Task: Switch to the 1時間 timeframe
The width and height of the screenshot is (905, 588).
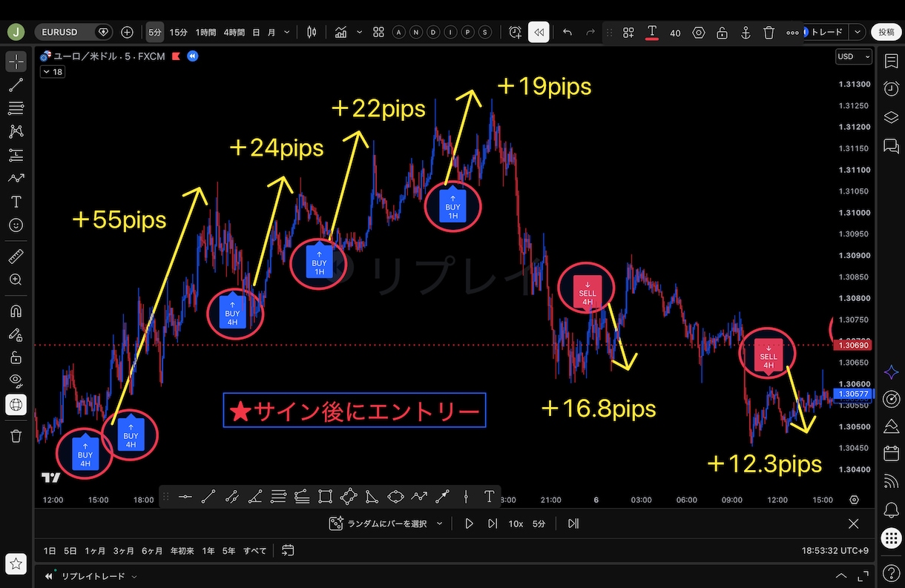Action: (206, 32)
